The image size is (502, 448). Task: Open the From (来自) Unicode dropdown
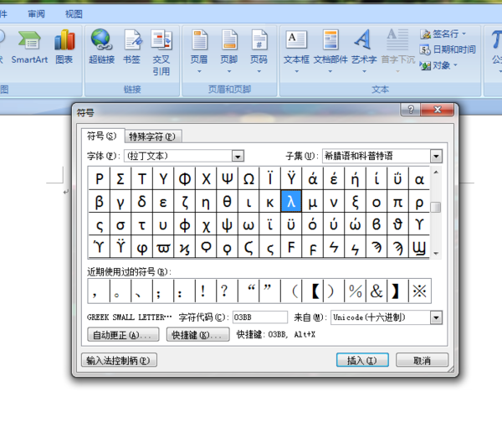[x=436, y=317]
